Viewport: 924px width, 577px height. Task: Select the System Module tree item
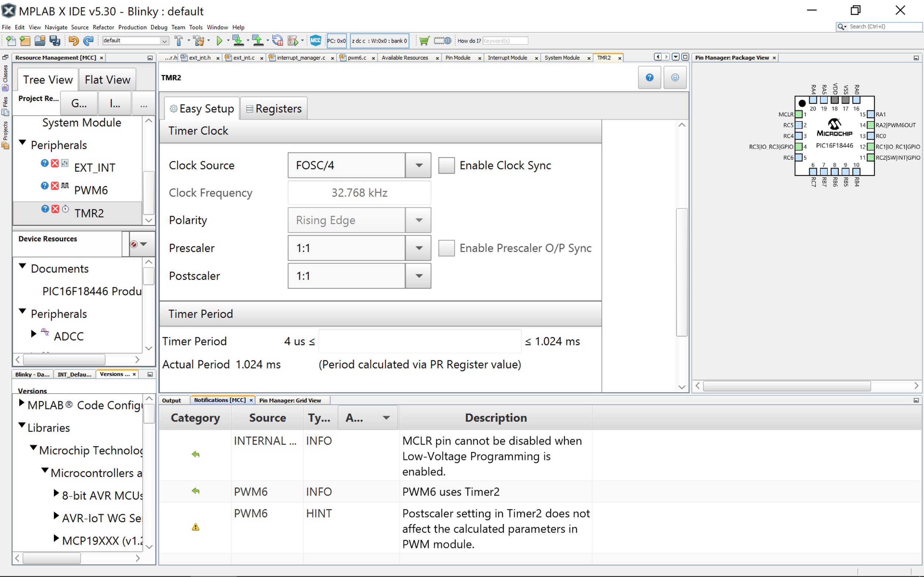[82, 123]
